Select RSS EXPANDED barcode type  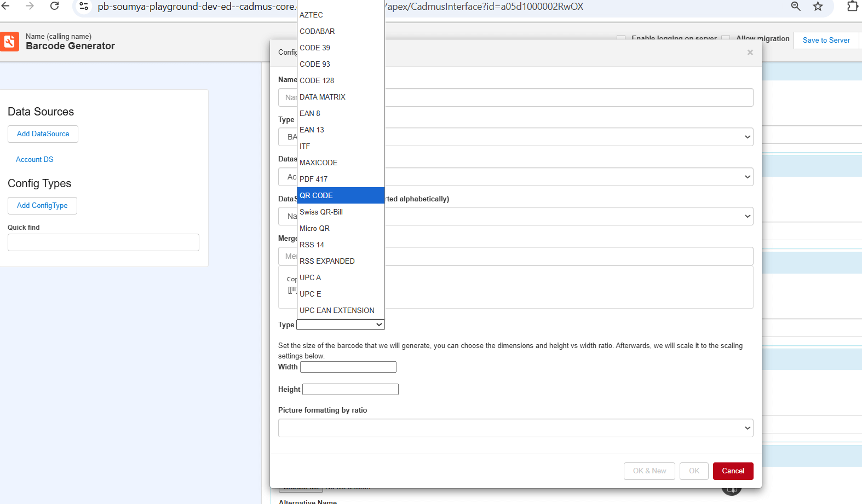click(x=341, y=261)
